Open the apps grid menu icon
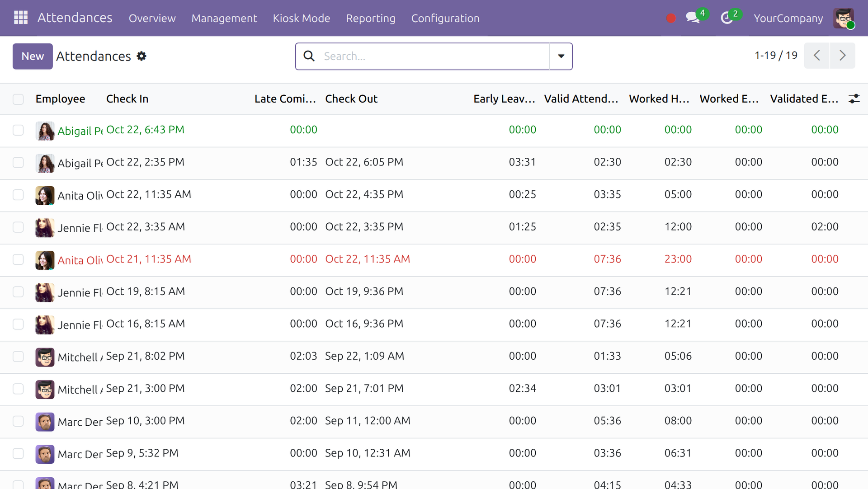The height and width of the screenshot is (489, 868). 21,18
